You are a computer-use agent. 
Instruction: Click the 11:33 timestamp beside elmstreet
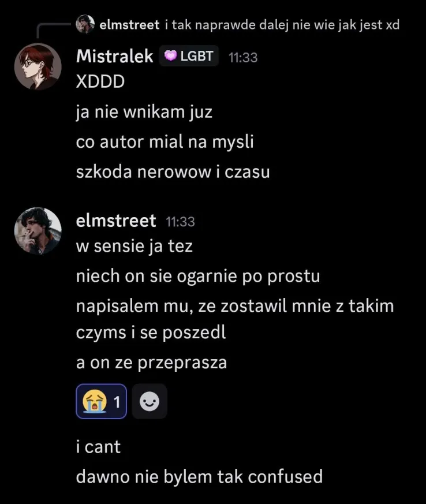[x=180, y=221]
